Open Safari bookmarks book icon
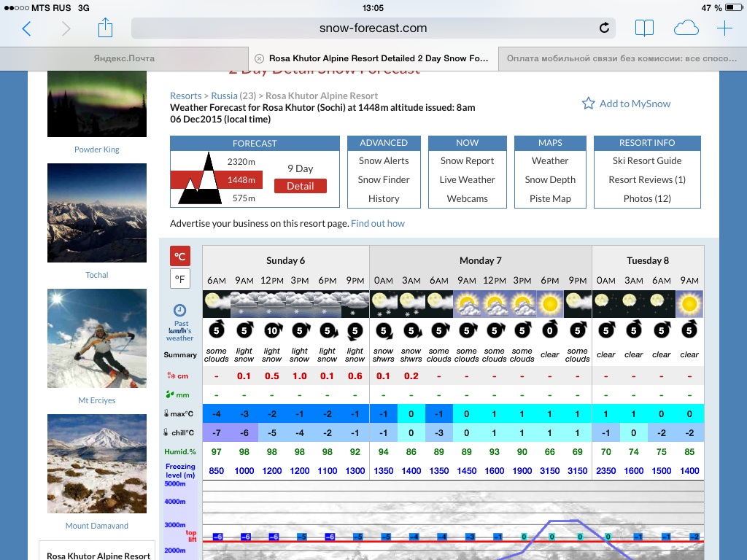This screenshot has height=560, width=747. coord(644,28)
